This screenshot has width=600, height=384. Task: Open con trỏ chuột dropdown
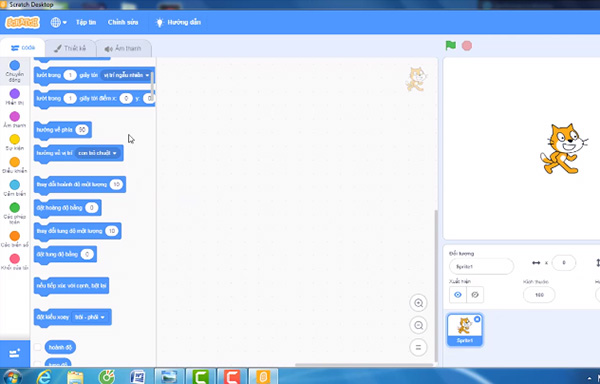point(97,153)
